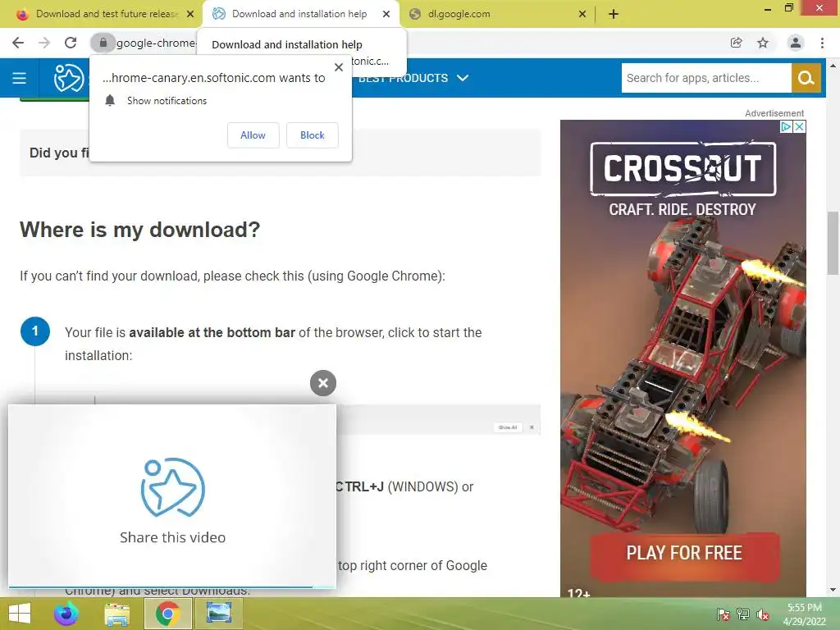Launch Firefox from the taskbar
The image size is (840, 630).
point(66,614)
